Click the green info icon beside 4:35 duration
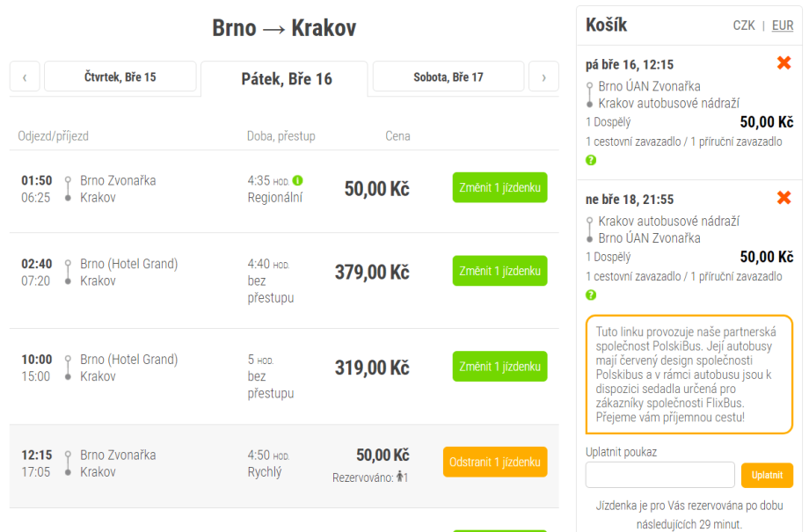The image size is (809, 532). [x=297, y=180]
